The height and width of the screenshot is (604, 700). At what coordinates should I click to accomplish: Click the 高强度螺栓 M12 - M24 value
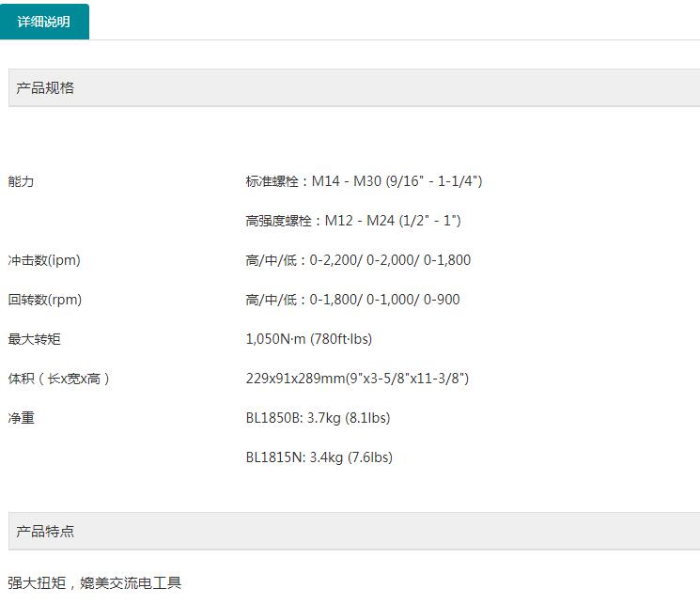click(x=352, y=221)
